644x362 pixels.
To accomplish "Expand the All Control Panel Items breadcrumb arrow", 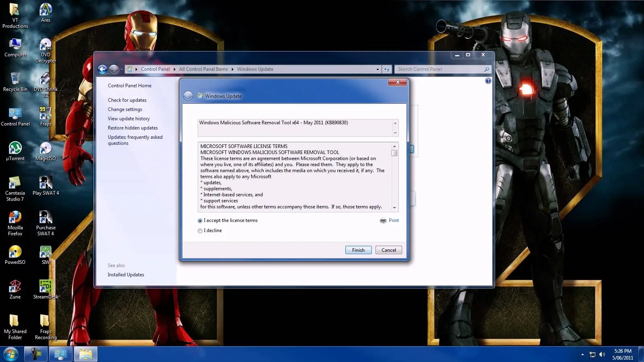I will tap(232, 69).
